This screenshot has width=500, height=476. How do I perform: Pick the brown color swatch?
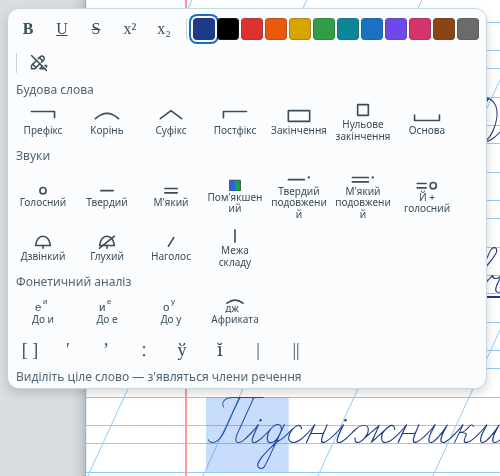pyautogui.click(x=444, y=29)
